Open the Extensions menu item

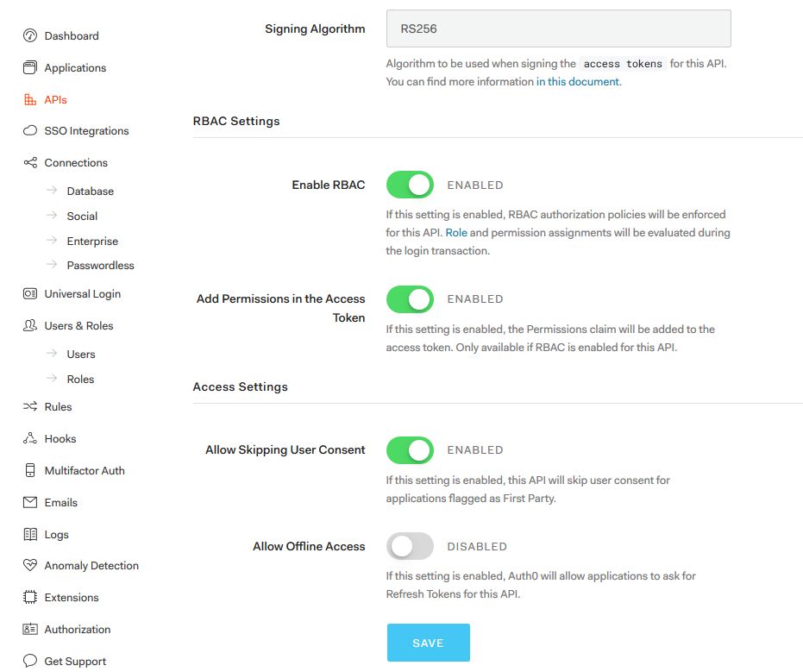coord(71,598)
